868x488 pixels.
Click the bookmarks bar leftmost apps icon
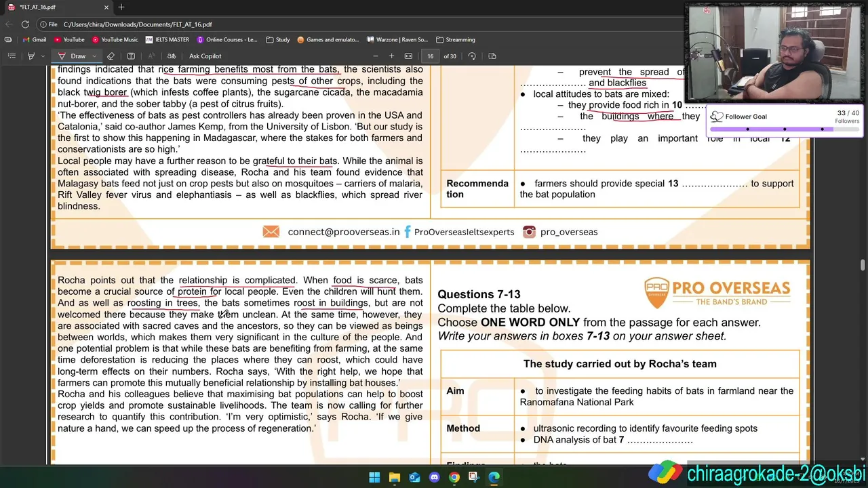8,39
